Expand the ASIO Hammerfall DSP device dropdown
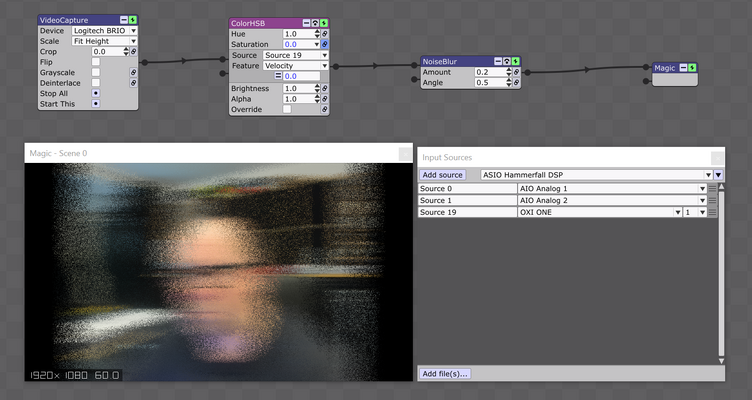This screenshot has width=752, height=400. click(597, 175)
